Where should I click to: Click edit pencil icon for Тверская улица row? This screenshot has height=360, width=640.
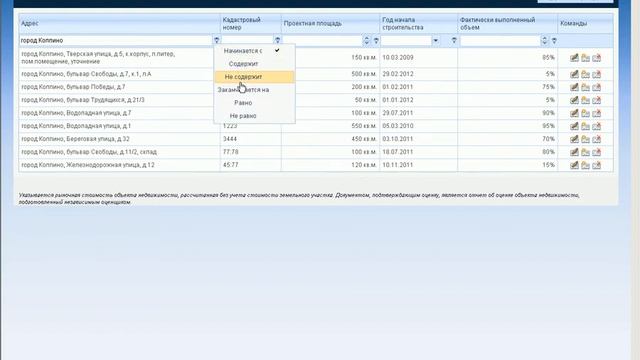(x=574, y=58)
